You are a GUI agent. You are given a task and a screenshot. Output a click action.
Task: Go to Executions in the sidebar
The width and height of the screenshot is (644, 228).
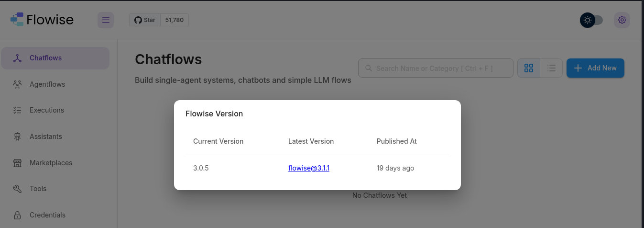pyautogui.click(x=55, y=110)
